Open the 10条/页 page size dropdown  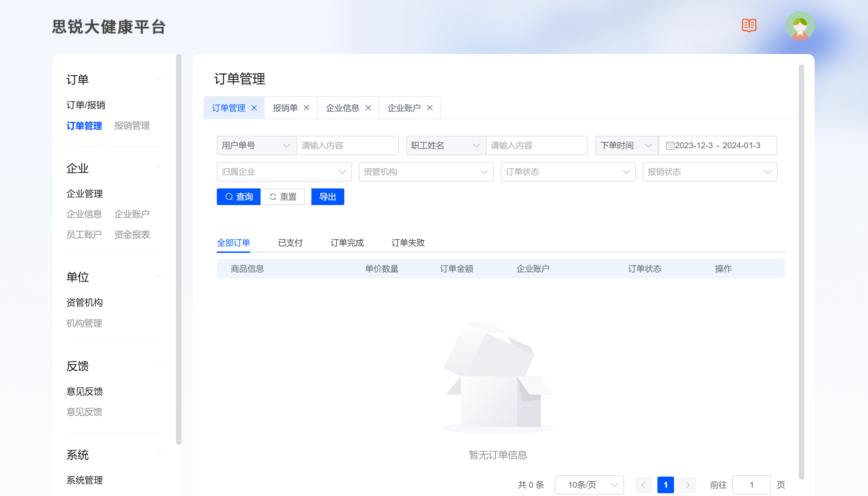click(589, 485)
